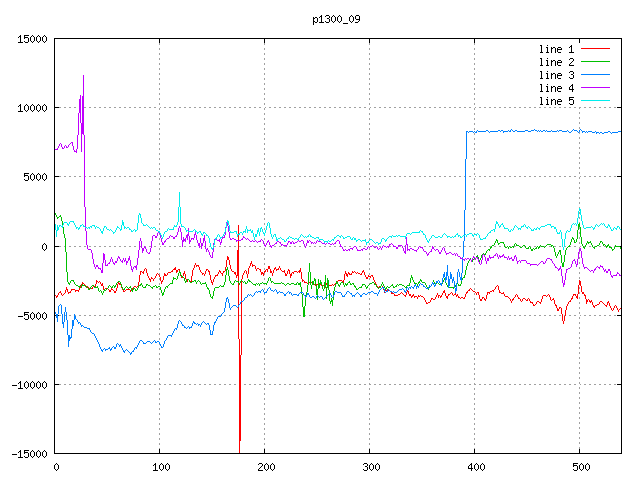
Task: Click the cyan legend sample for line 5
Action: (595, 102)
